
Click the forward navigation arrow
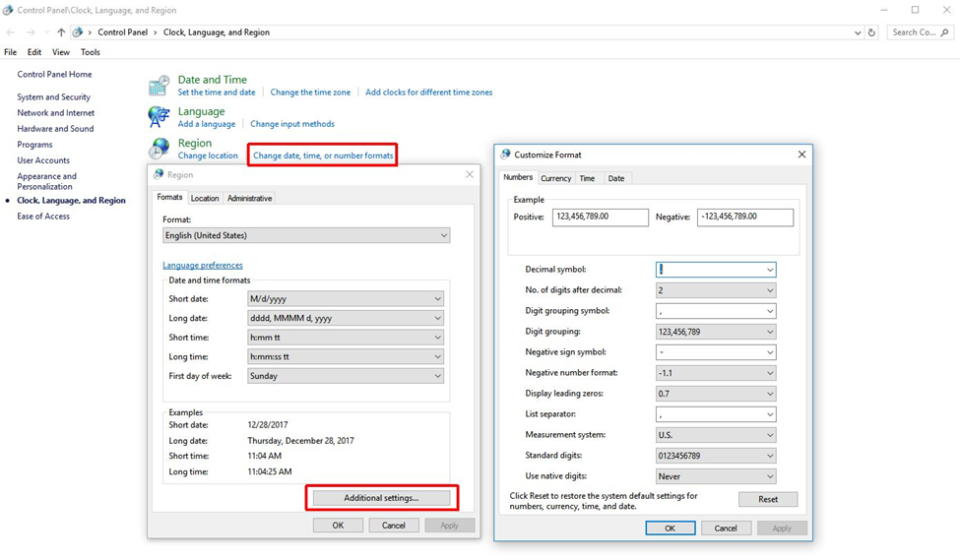coord(31,32)
